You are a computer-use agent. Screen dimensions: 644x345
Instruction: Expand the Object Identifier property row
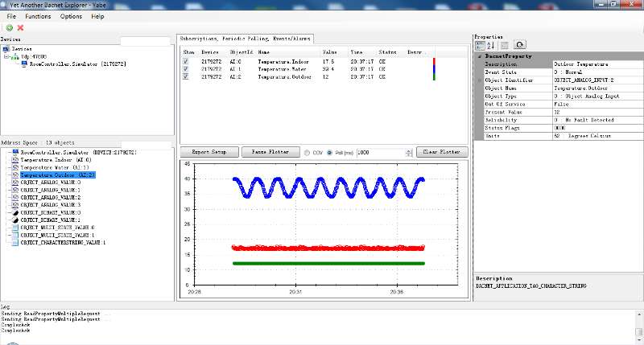point(480,80)
